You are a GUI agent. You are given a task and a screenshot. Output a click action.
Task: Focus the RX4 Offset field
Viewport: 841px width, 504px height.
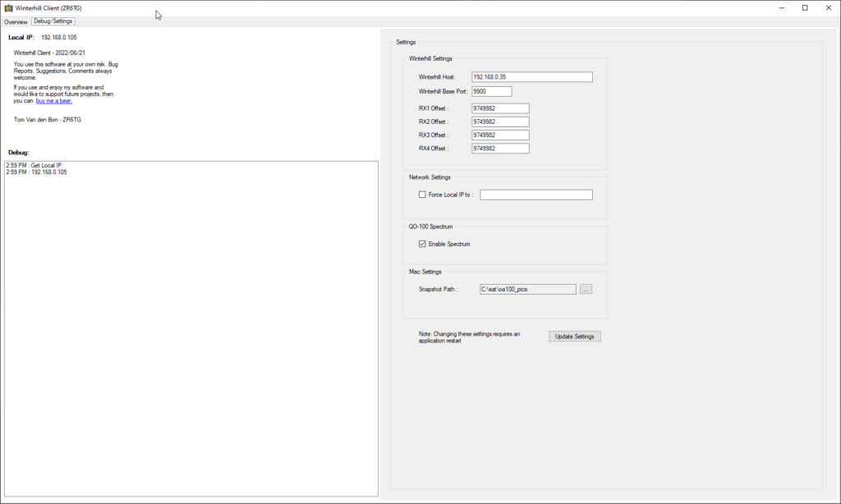click(x=500, y=149)
